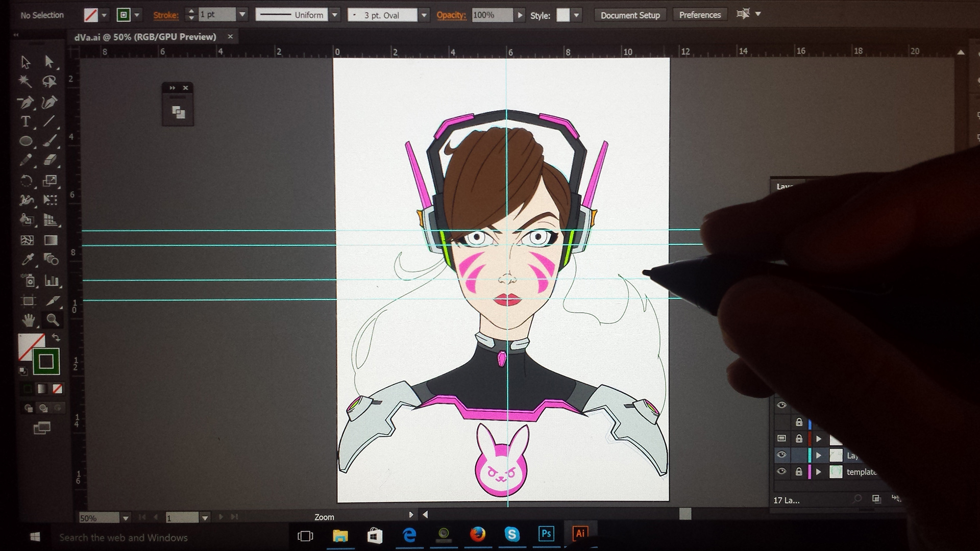Open the Uniform stroke profile dropdown
This screenshot has height=551, width=980.
pyautogui.click(x=335, y=15)
